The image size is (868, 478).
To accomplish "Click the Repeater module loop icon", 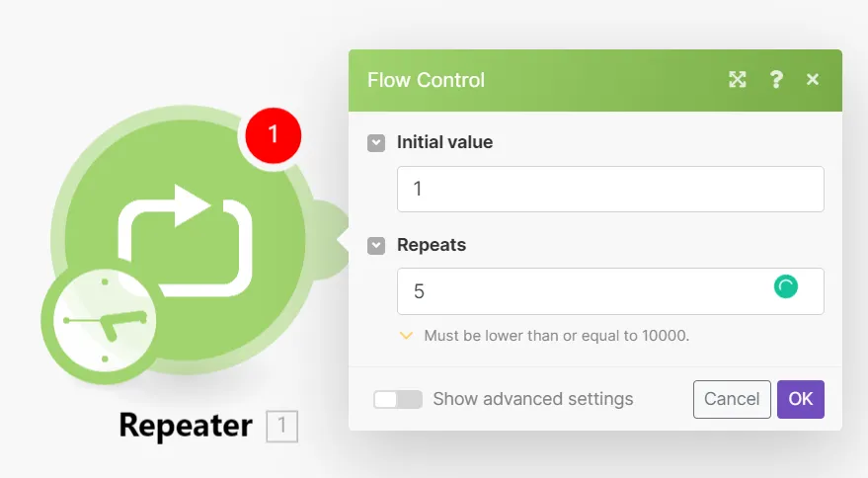I will point(185,236).
